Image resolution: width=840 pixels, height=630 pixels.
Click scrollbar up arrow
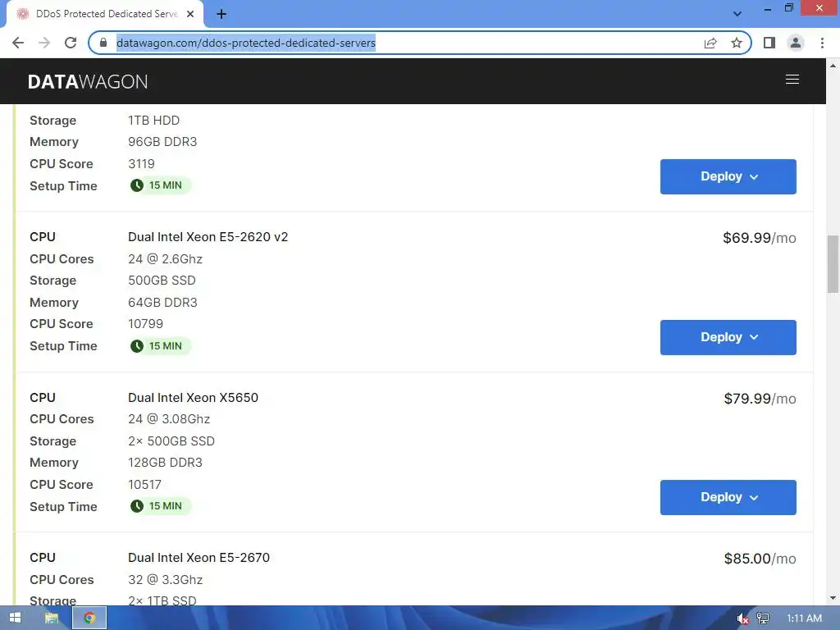(833, 66)
